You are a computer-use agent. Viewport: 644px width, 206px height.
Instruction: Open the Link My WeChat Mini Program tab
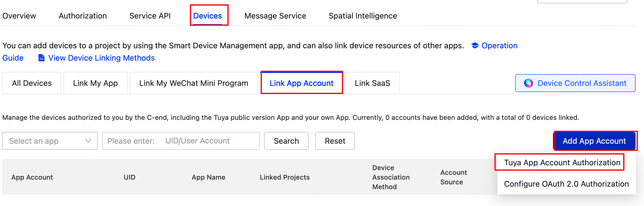pyautogui.click(x=193, y=83)
